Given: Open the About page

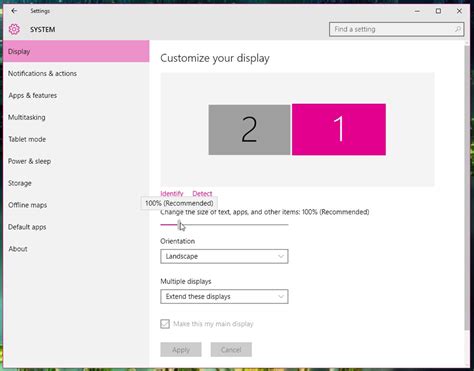Looking at the screenshot, I should click(x=76, y=249).
